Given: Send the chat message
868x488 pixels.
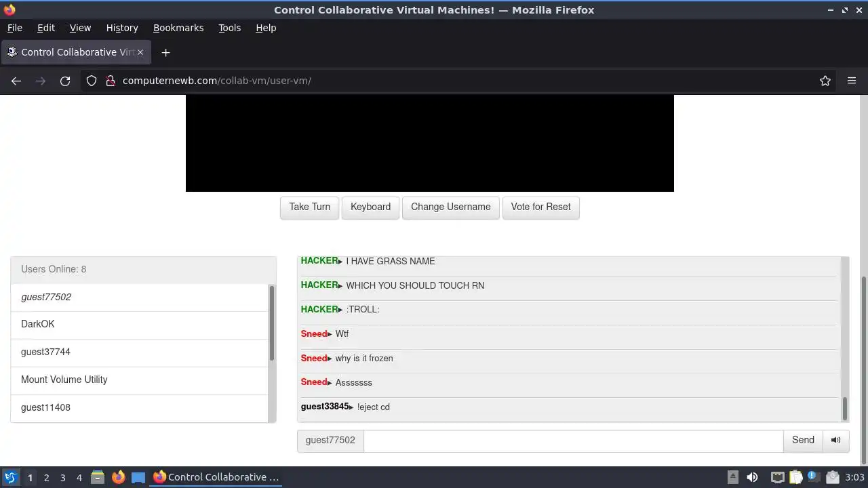Looking at the screenshot, I should tap(803, 441).
